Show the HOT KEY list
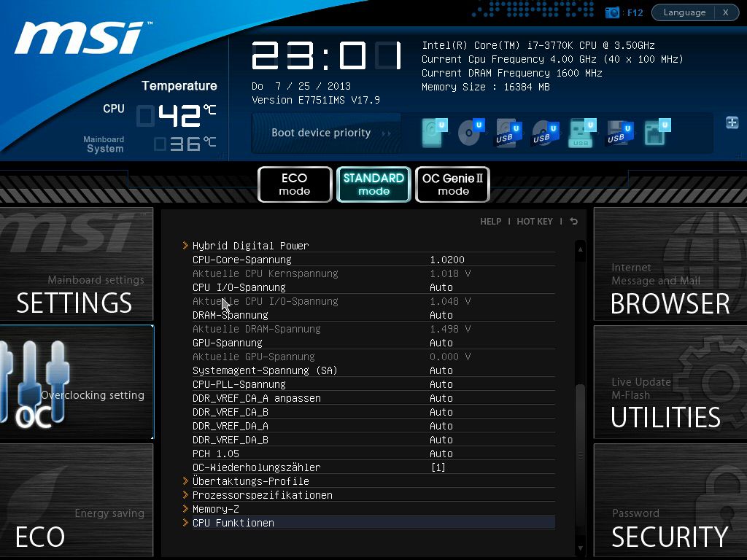Screen dimensions: 747x560 click(x=535, y=222)
